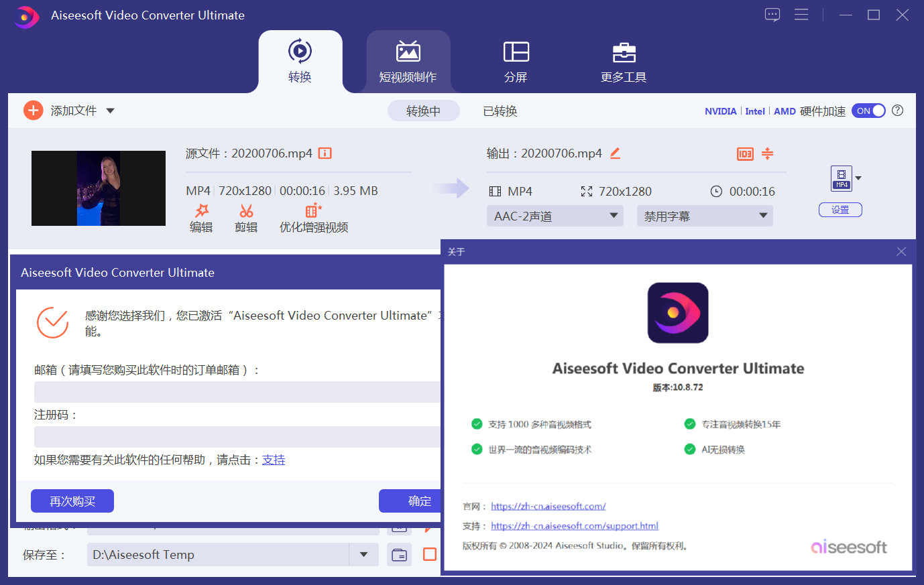Open the official website link zh-cn.aiseesoft.com
This screenshot has height=585, width=924.
548,507
